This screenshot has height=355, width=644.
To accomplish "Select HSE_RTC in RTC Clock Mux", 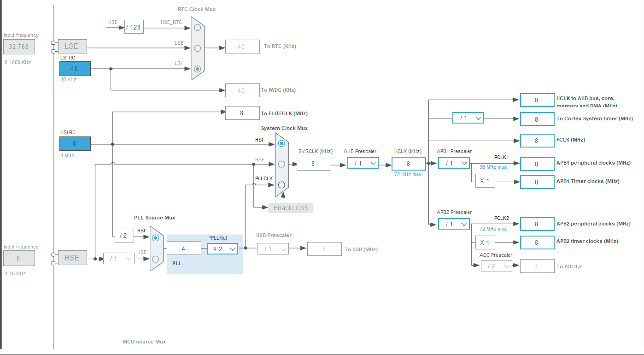I will tap(198, 27).
